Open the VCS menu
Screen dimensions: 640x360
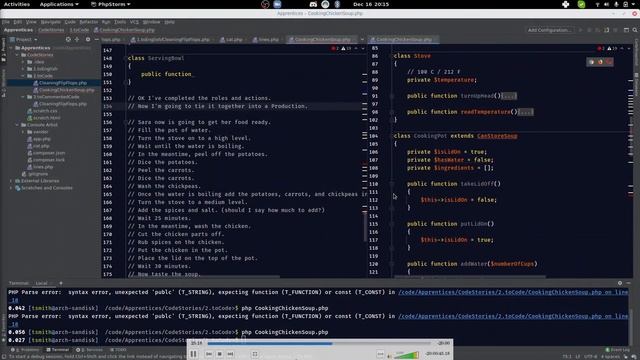pyautogui.click(x=134, y=22)
